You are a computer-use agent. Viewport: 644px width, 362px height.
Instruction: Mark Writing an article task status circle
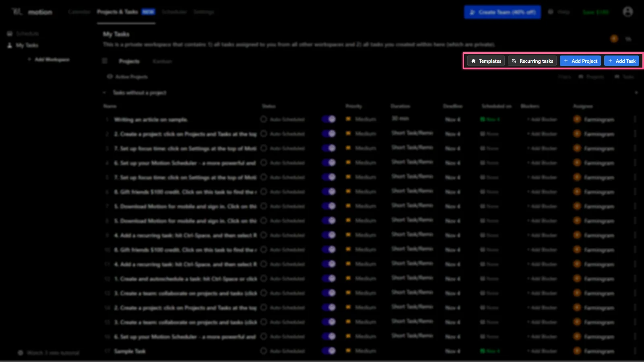(x=264, y=119)
